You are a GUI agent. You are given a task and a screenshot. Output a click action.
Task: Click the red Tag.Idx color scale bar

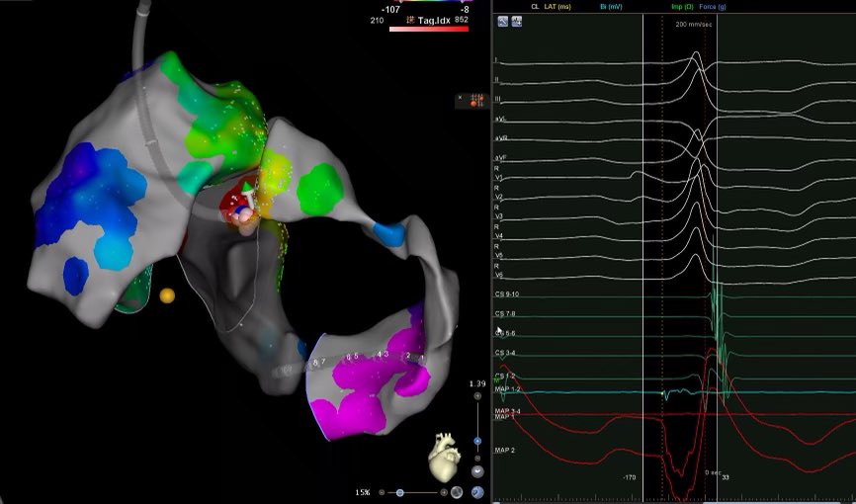coord(429,29)
